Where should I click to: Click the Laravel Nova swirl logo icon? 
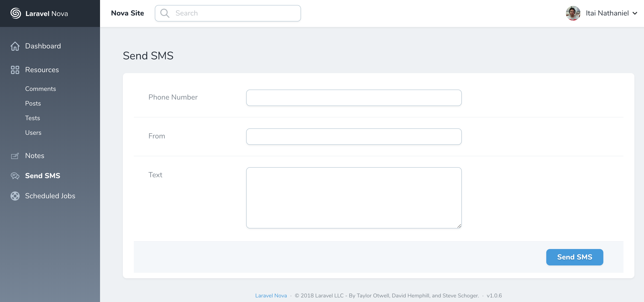(x=16, y=13)
